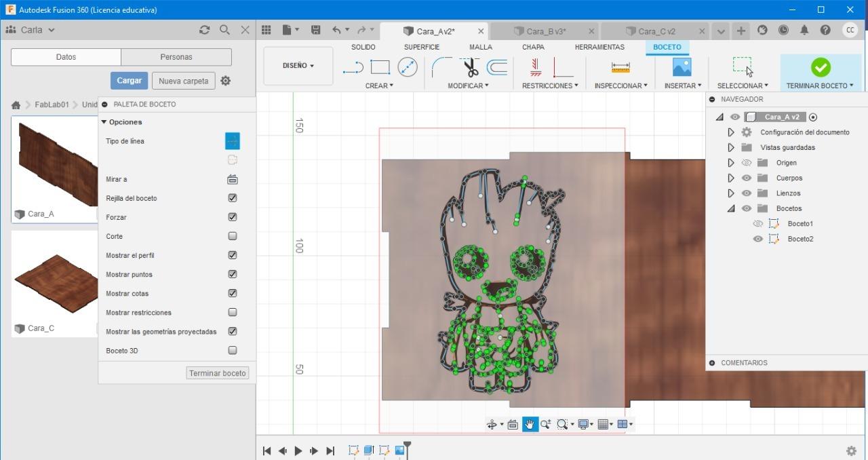Toggle Rejilla del boceto checkbox
Screen dimensions: 868x460
233,198
